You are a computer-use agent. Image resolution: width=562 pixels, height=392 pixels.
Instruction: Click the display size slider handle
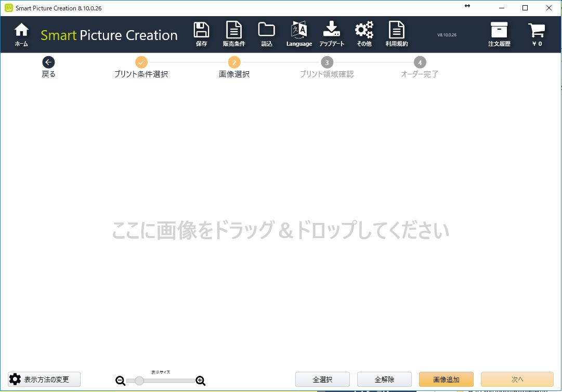pos(139,381)
